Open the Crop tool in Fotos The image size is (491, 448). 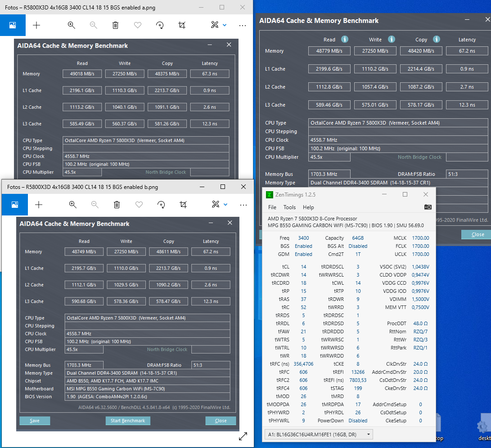click(x=182, y=25)
